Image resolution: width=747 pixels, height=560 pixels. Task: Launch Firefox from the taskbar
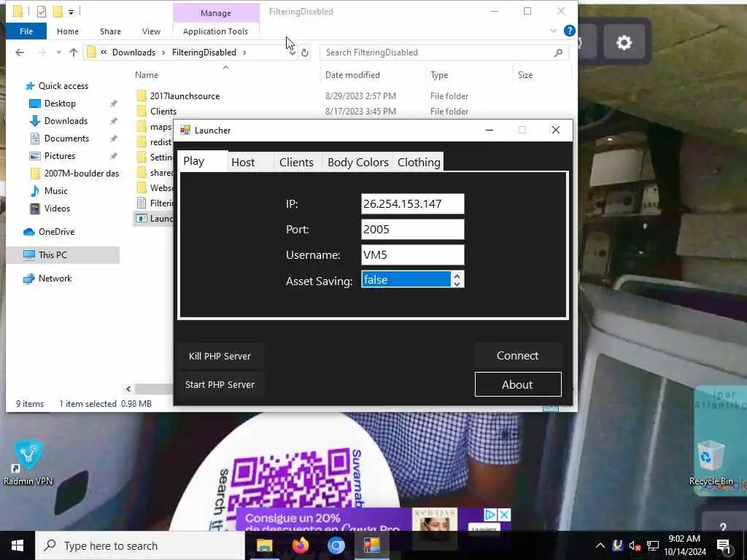[300, 545]
